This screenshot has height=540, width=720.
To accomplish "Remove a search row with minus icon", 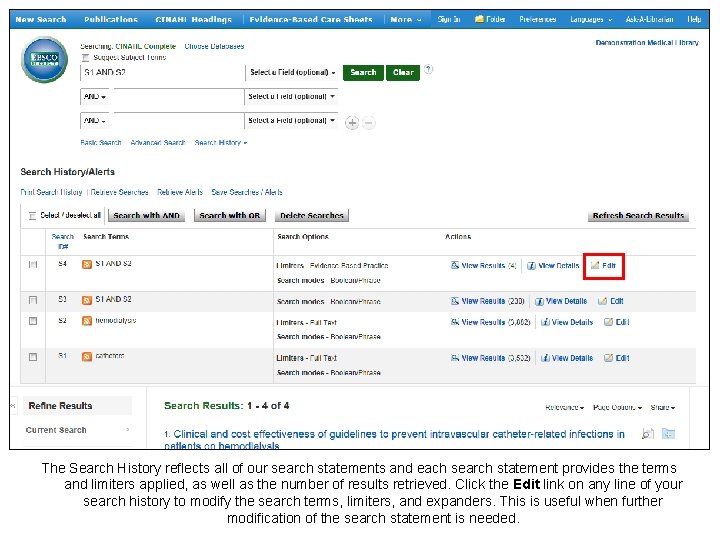I will [369, 123].
